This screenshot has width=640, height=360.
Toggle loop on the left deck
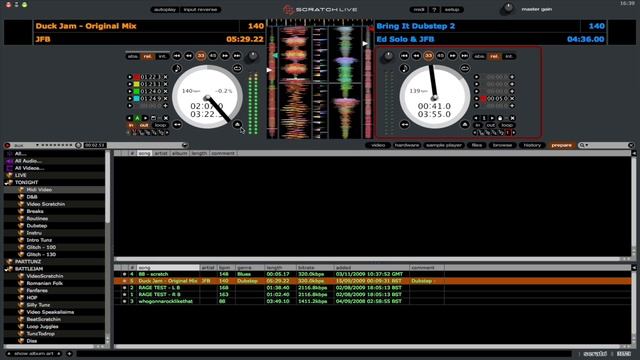pyautogui.click(x=161, y=125)
